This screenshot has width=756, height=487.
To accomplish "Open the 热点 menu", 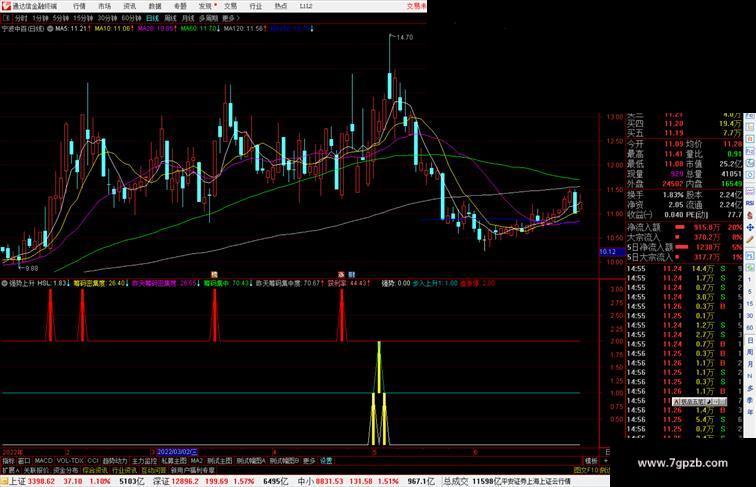I will [281, 6].
